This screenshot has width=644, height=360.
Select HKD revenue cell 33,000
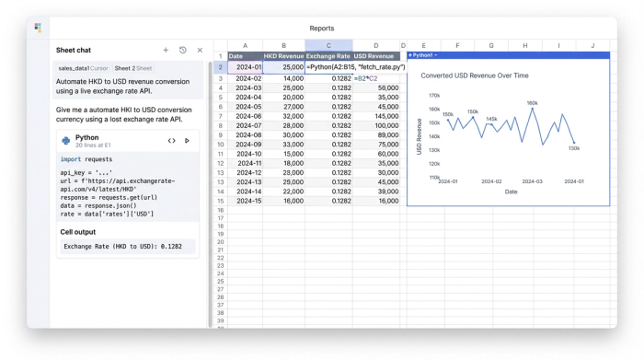coord(283,145)
